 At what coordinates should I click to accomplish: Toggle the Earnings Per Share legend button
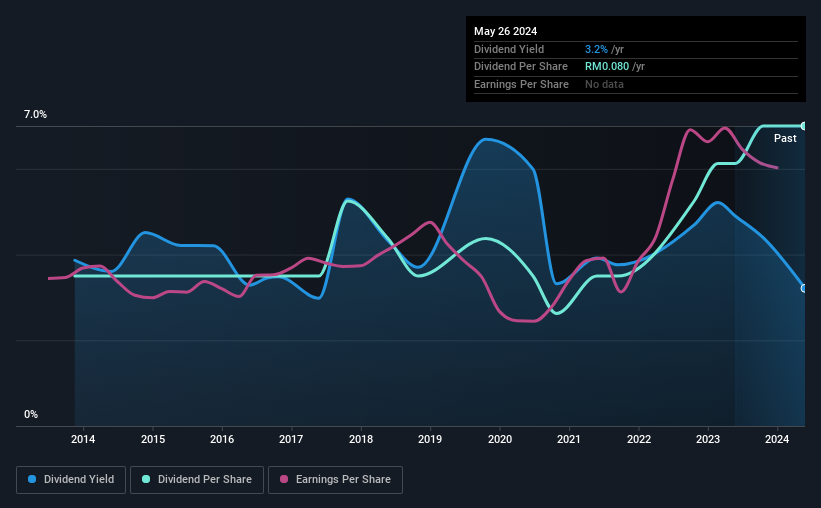coord(336,480)
